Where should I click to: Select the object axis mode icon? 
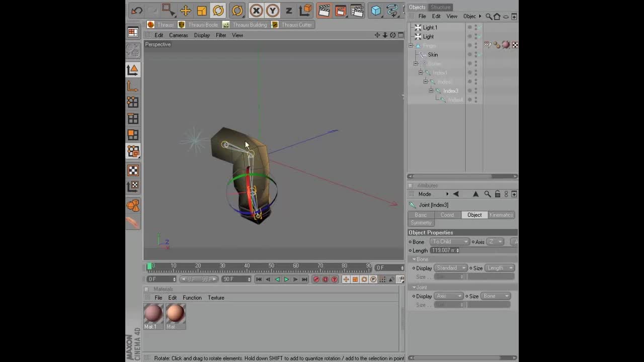133,86
